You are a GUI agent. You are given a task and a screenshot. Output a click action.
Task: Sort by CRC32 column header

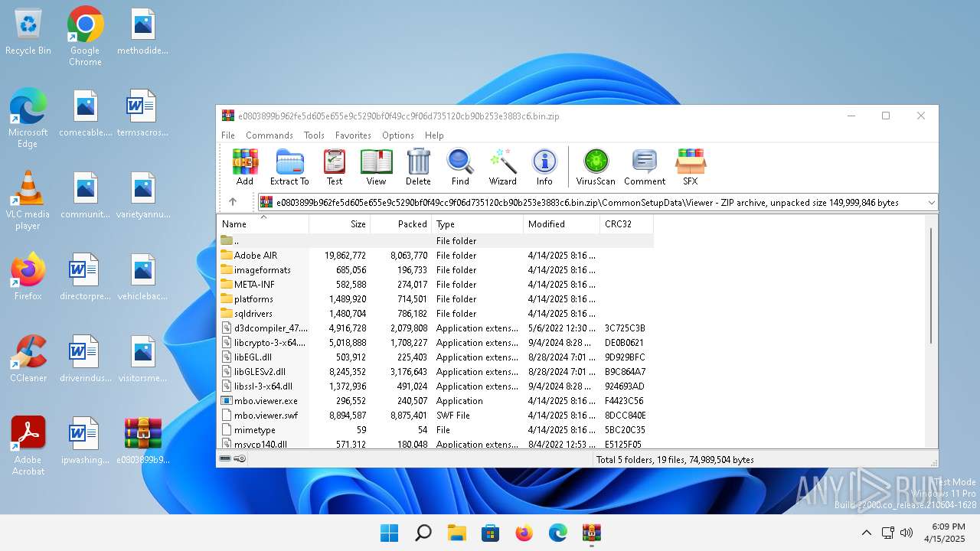pos(627,224)
